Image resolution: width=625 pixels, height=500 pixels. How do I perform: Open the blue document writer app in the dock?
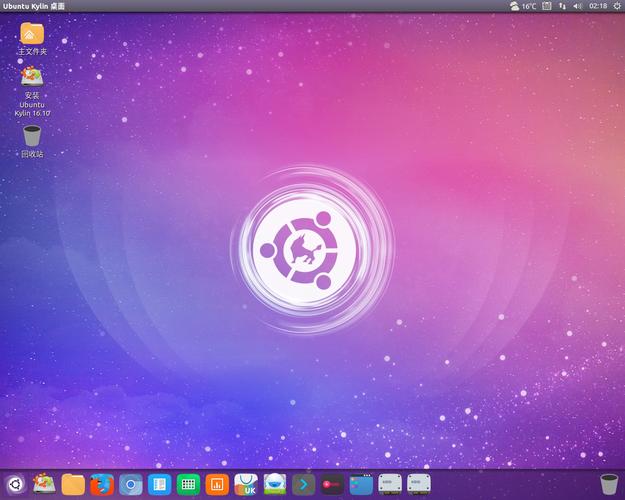159,484
